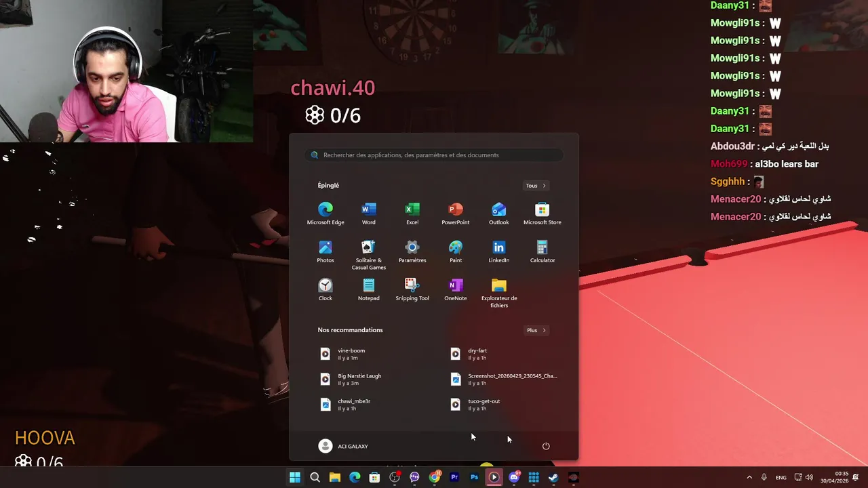The width and height of the screenshot is (868, 488).
Task: Open the clock and date 00:35
Action: click(834, 477)
